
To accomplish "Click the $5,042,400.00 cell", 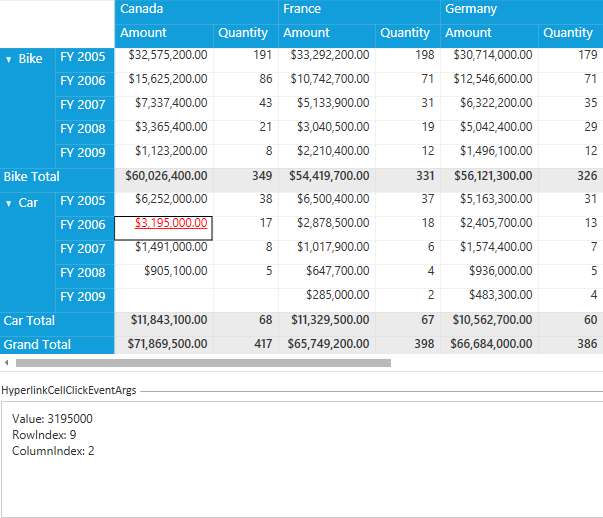I will tap(489, 132).
